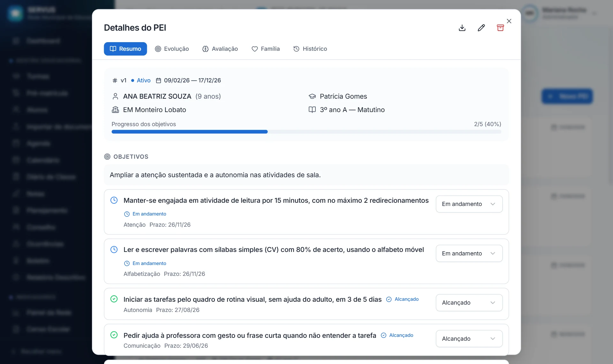Click the Ativo status indicator
This screenshot has height=364, width=613.
[141, 80]
